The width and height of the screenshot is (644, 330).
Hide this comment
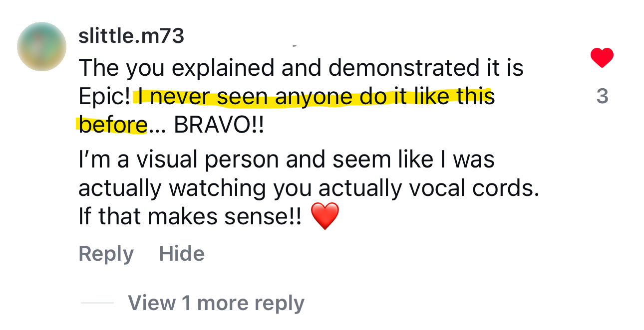[x=182, y=254]
